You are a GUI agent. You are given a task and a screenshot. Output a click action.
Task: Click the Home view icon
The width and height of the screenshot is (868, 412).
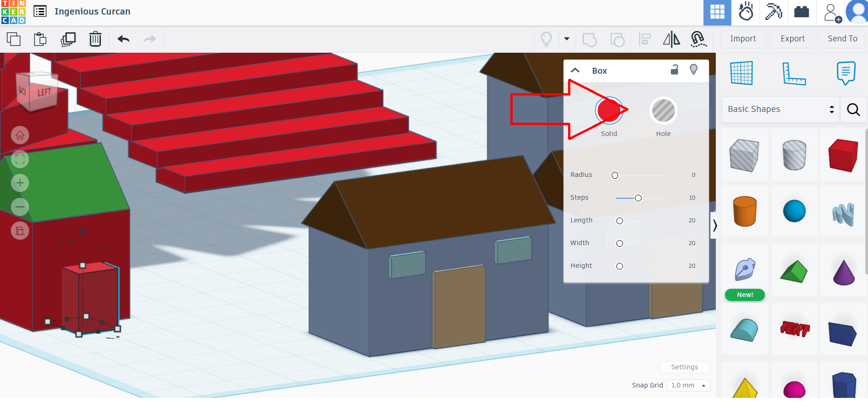(x=20, y=136)
